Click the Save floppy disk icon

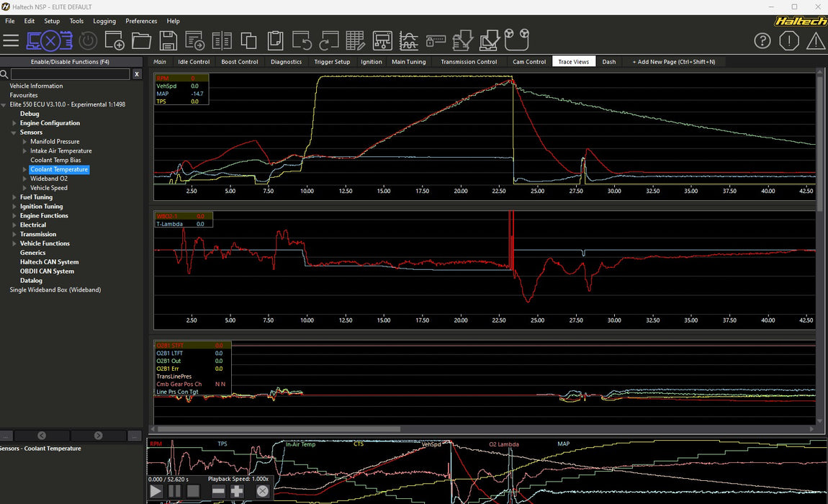point(168,40)
